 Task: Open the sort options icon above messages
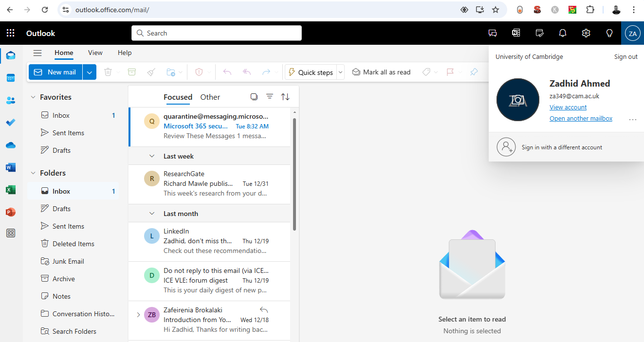(x=285, y=96)
